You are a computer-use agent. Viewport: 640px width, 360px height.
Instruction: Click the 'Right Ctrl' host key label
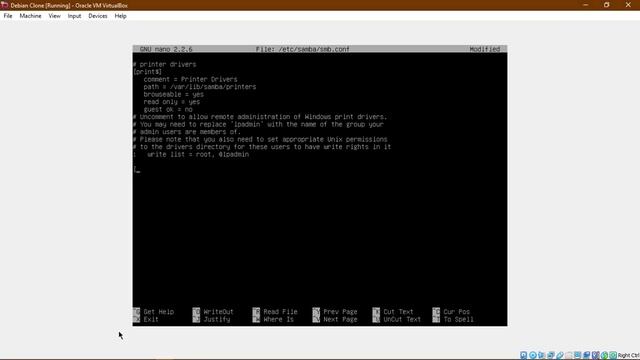[x=629, y=356]
